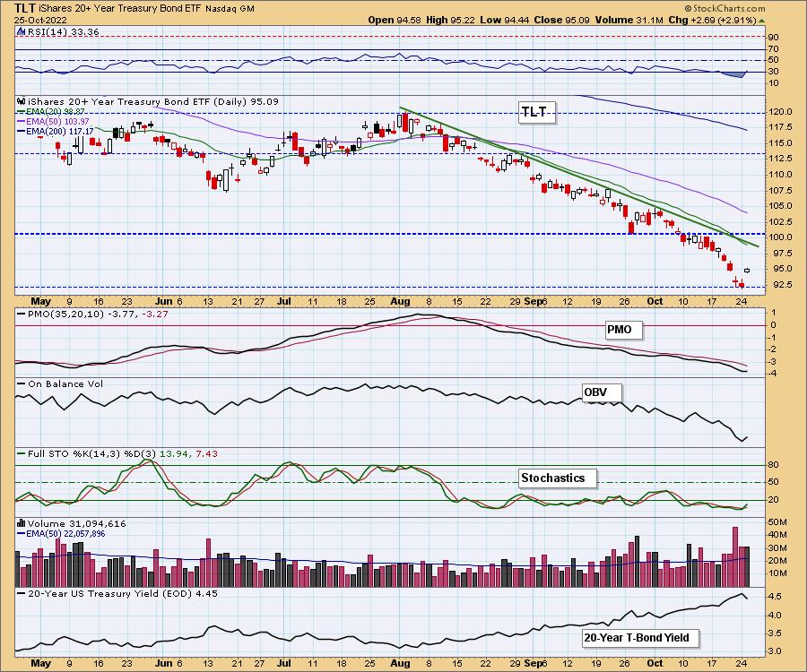This screenshot has height=672, width=807.
Task: Click the 92.5 price level label
Action: click(x=783, y=284)
